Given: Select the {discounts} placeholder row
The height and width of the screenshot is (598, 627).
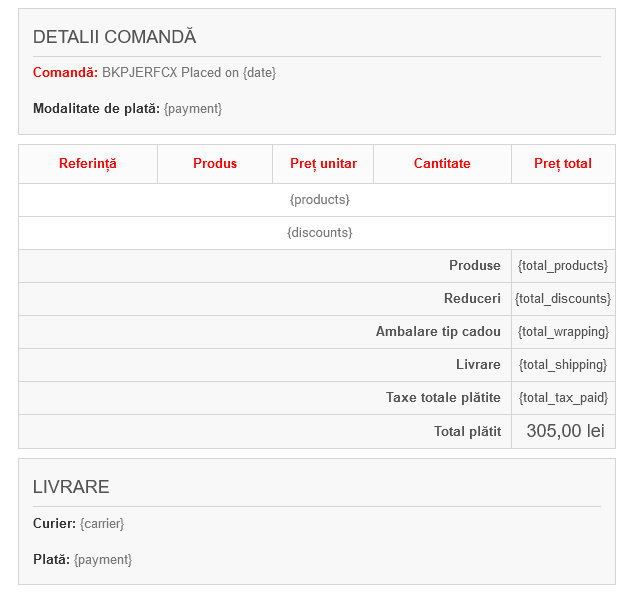Looking at the screenshot, I should coord(319,233).
